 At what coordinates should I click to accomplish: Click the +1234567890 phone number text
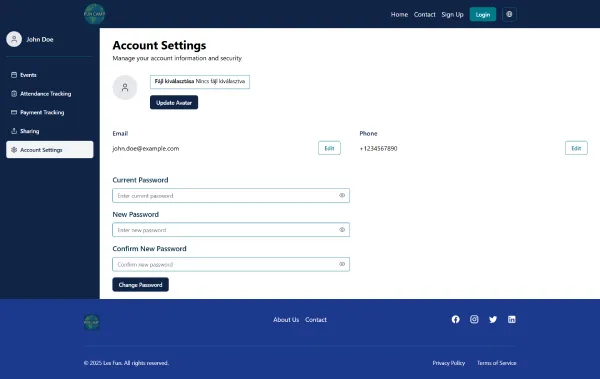[378, 149]
